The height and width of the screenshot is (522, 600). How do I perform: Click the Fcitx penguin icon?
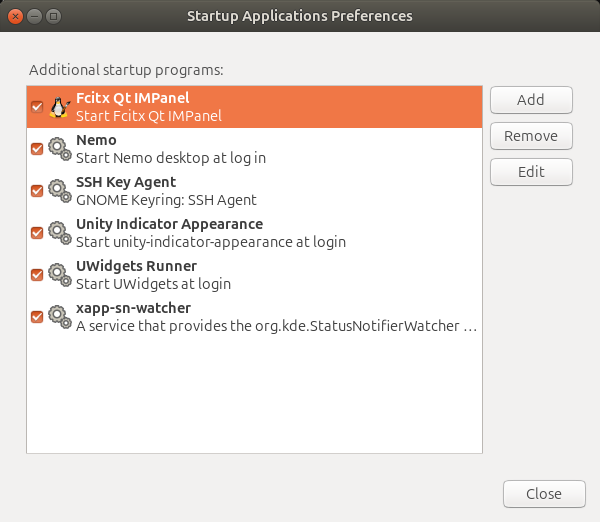[x=60, y=107]
